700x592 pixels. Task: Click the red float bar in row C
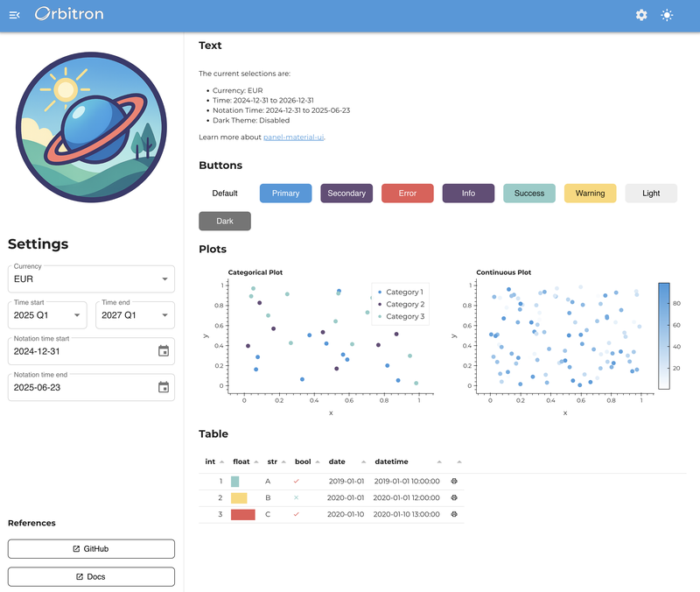point(242,514)
